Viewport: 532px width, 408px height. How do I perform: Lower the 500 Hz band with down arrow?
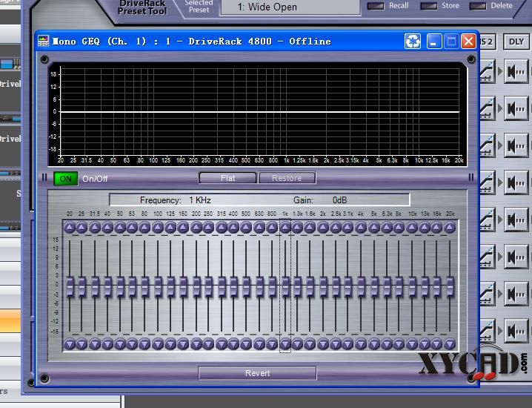point(246,344)
